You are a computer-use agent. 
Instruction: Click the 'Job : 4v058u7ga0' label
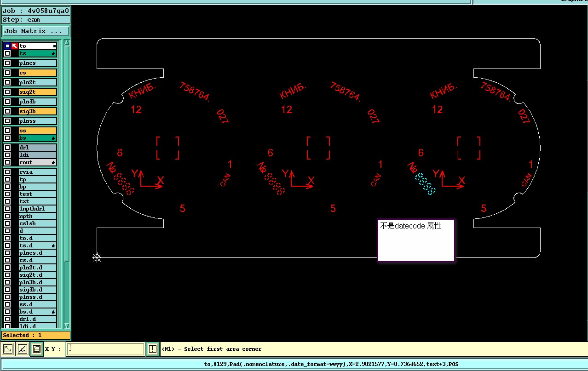36,11
